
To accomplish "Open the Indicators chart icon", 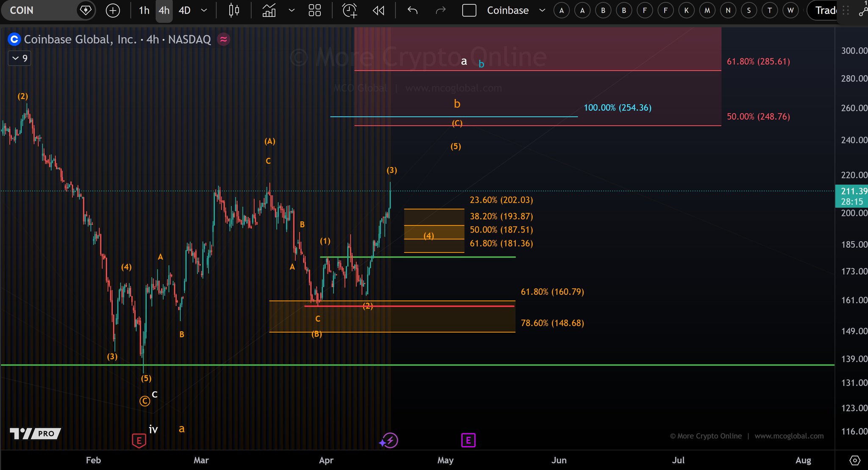I will [269, 11].
